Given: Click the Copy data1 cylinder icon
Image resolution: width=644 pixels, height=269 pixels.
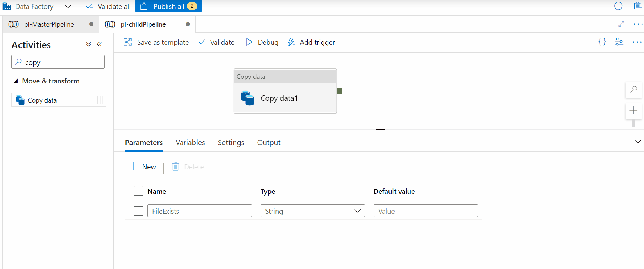Looking at the screenshot, I should [x=248, y=98].
